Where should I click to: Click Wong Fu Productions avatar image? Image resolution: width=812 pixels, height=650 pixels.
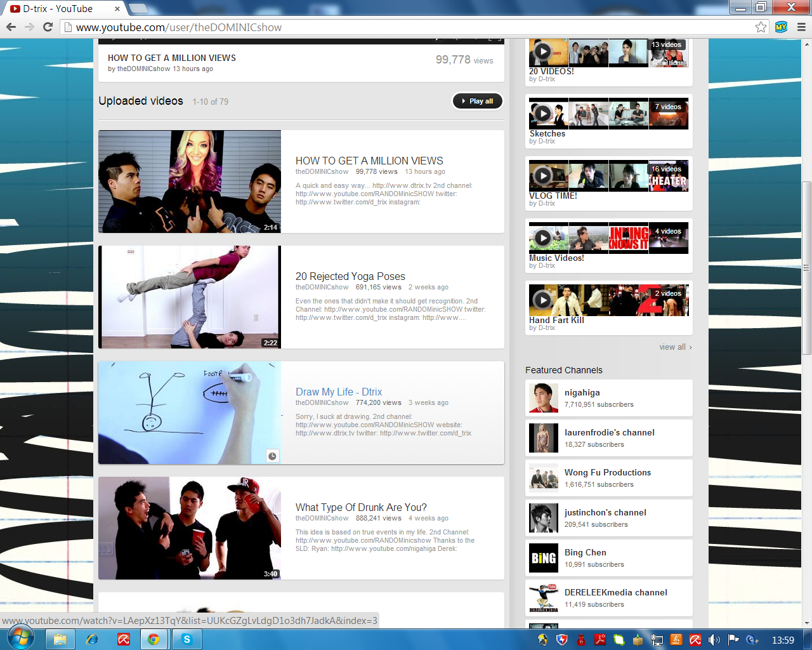pos(544,478)
